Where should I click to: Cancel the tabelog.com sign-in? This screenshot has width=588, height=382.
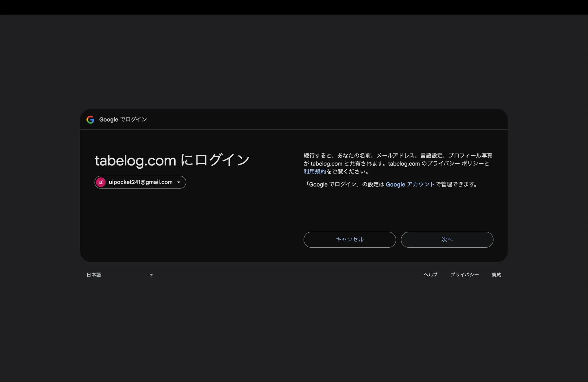pyautogui.click(x=349, y=239)
